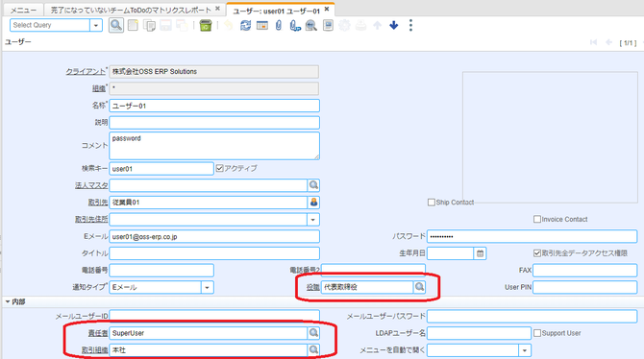Screen dimensions: 644x359
Task: Click the User PIN input field
Action: coord(584,287)
